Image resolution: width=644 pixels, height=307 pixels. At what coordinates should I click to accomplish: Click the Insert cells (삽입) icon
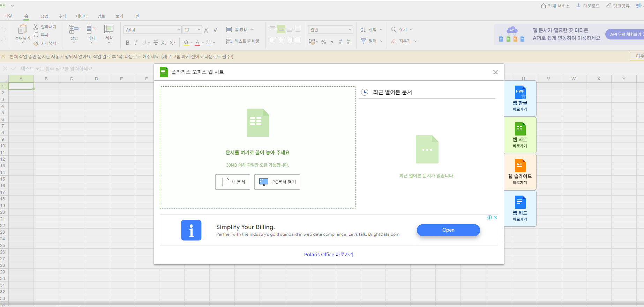click(x=74, y=29)
